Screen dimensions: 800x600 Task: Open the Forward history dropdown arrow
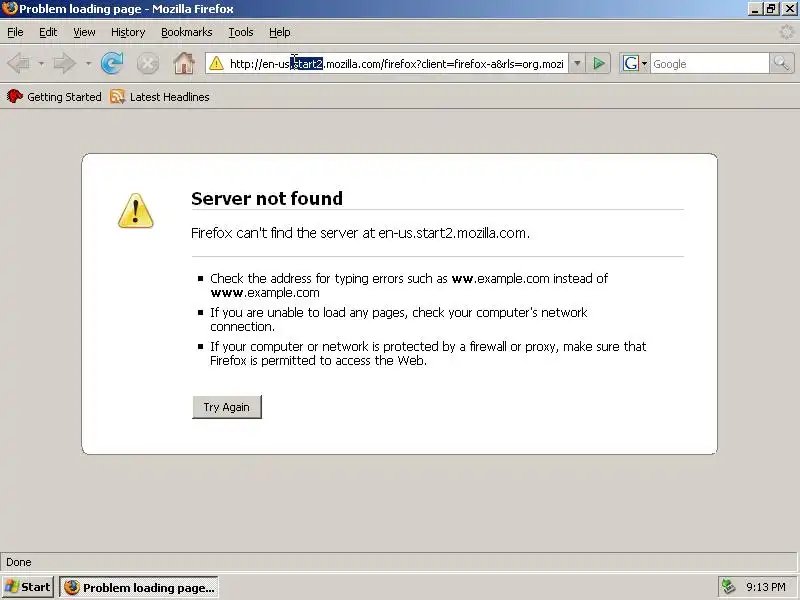coord(88,64)
